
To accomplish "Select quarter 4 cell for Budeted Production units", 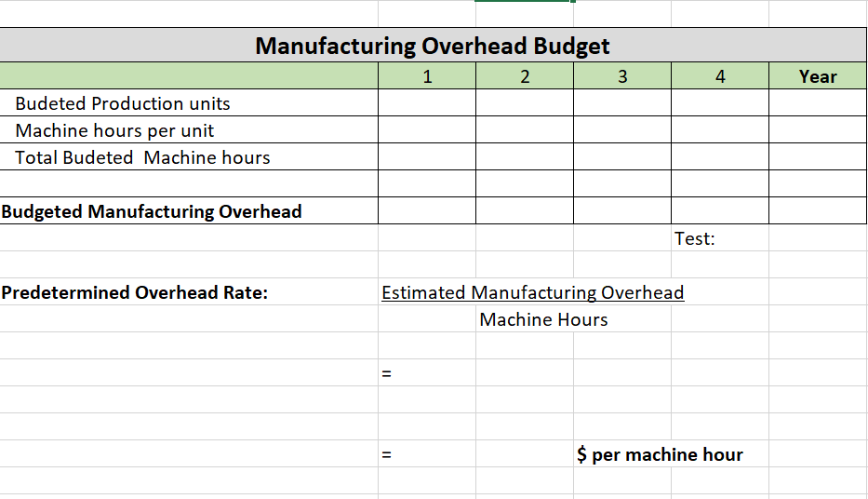I will click(x=720, y=103).
